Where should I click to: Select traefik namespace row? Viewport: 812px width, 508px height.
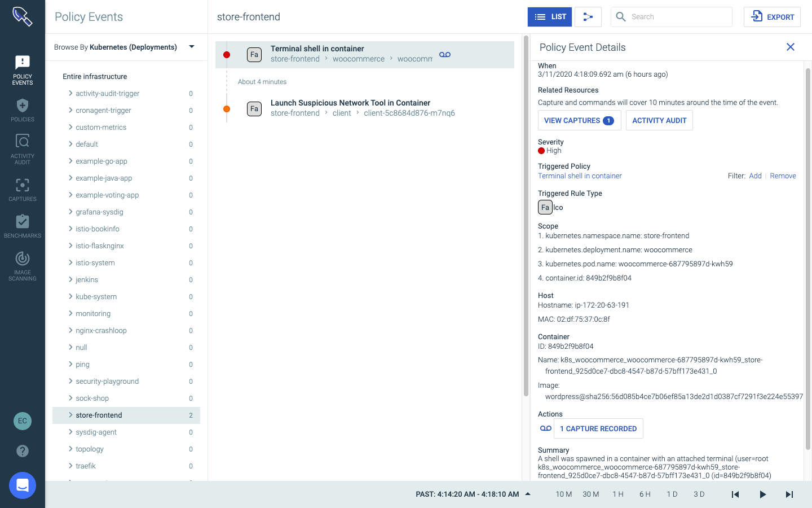[126, 466]
